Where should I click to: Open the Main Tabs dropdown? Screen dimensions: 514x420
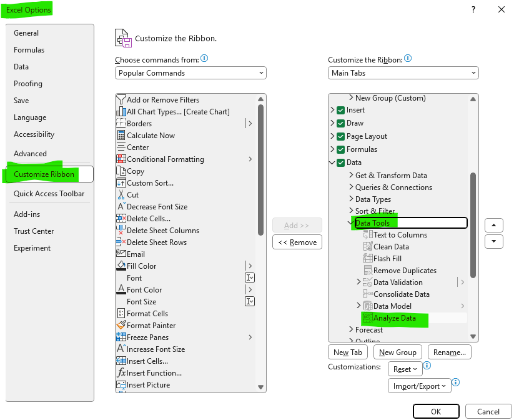(403, 73)
